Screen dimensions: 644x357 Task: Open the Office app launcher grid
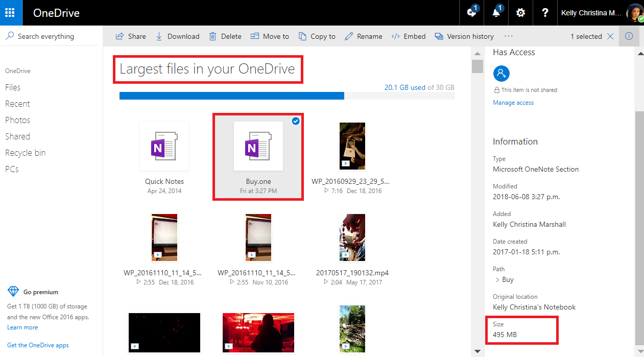pyautogui.click(x=11, y=12)
